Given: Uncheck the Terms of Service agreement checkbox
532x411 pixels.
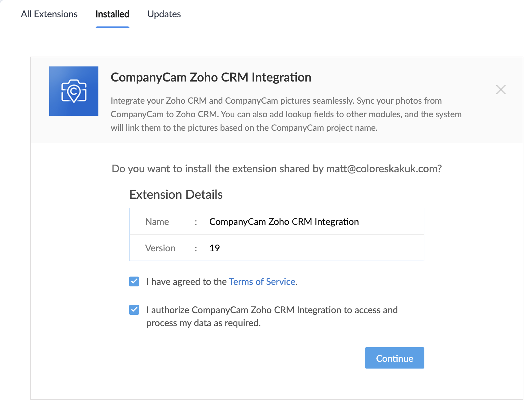Looking at the screenshot, I should [x=134, y=281].
